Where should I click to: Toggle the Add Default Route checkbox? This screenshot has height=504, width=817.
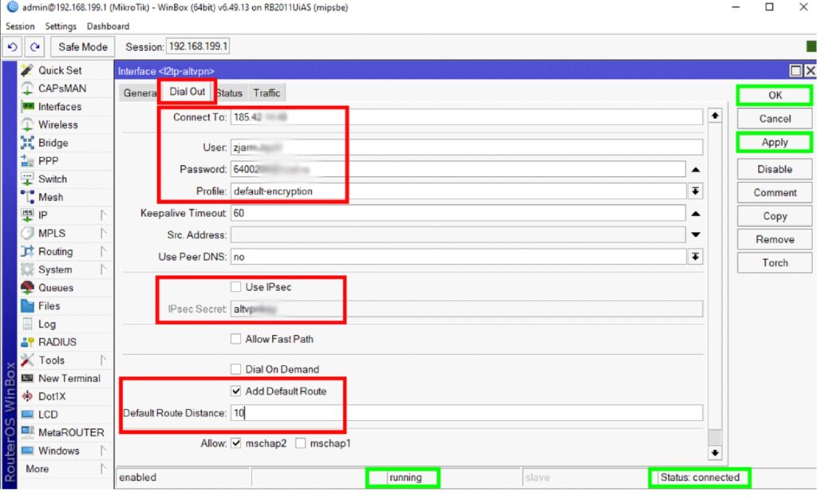[x=235, y=391]
